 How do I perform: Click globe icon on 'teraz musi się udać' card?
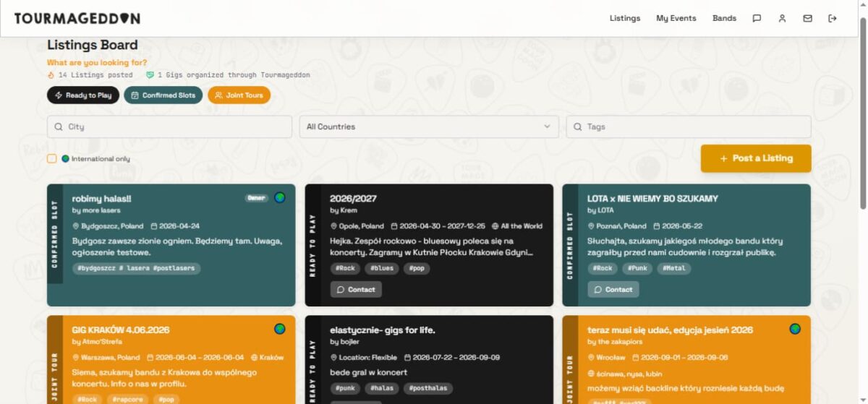coord(795,329)
